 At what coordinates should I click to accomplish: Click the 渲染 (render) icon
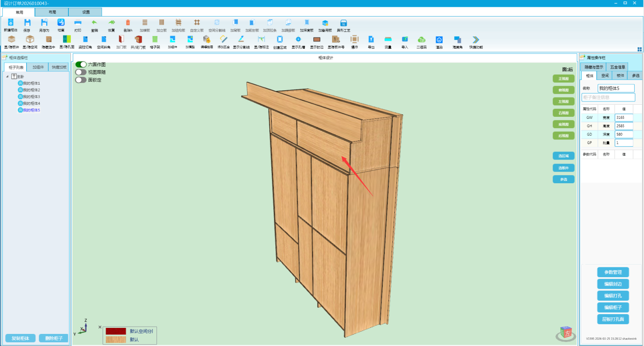click(x=439, y=39)
